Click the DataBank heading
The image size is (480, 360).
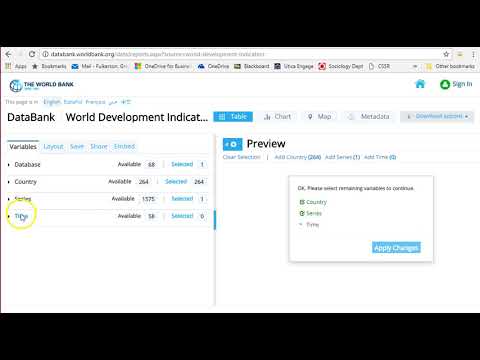(x=31, y=117)
